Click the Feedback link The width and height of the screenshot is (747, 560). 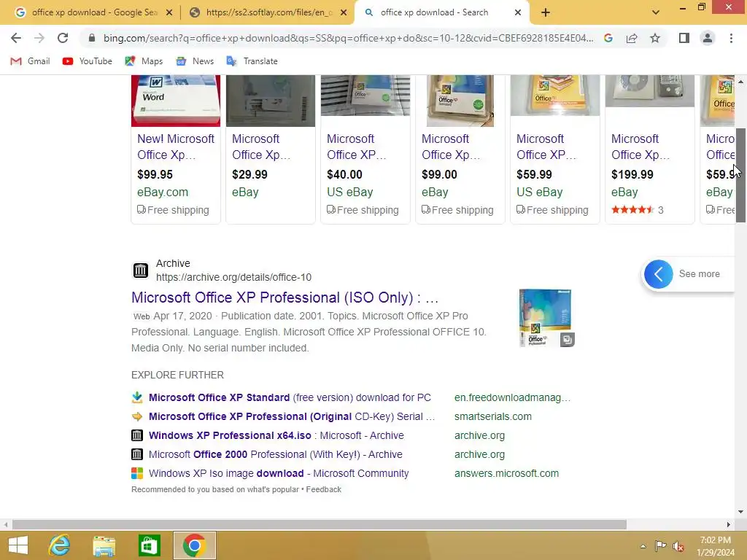323,489
